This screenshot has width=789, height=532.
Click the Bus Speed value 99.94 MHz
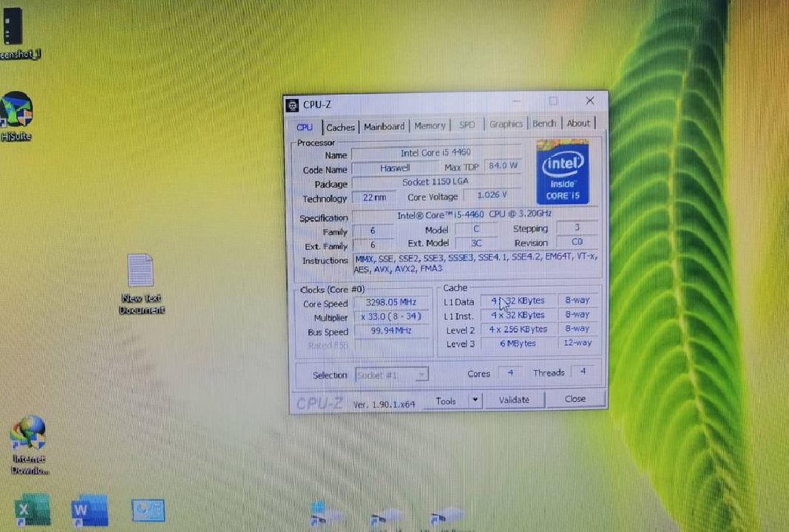pyautogui.click(x=391, y=330)
